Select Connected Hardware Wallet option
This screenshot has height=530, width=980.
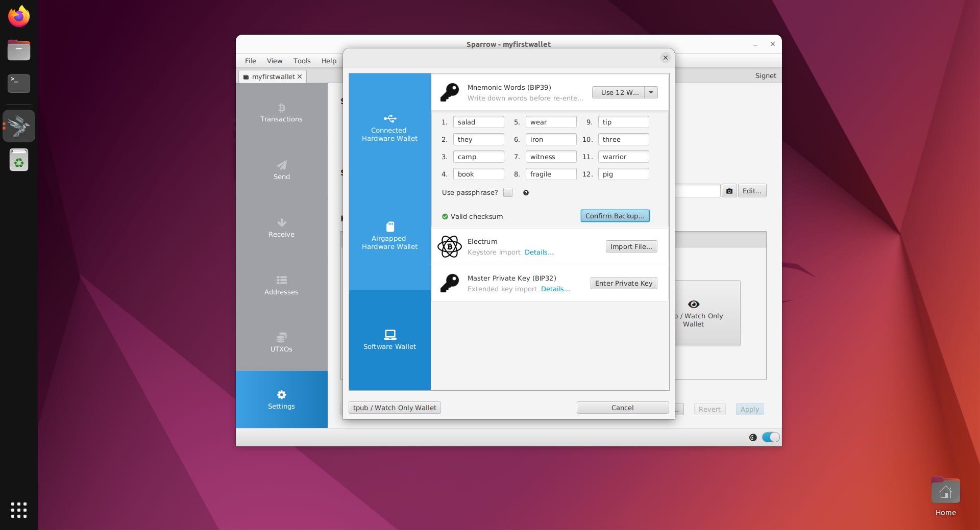(x=389, y=128)
